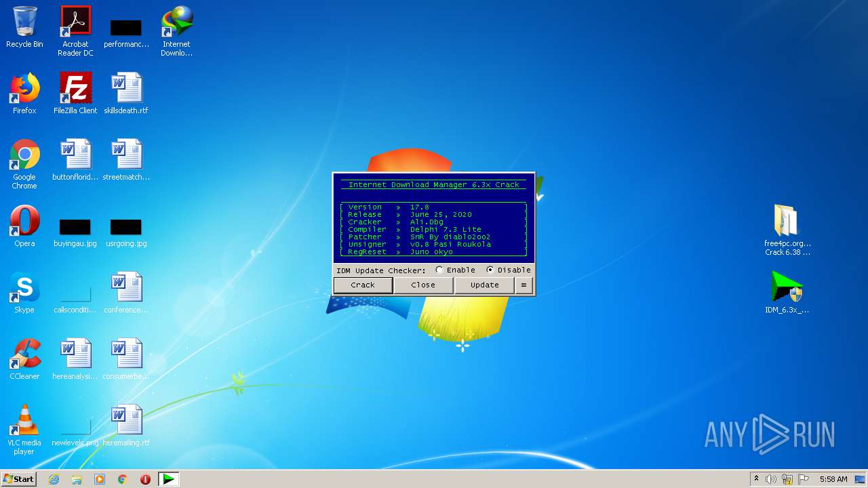Open Firefox desktop shortcut
Viewport: 868px width, 488px height.
point(24,94)
